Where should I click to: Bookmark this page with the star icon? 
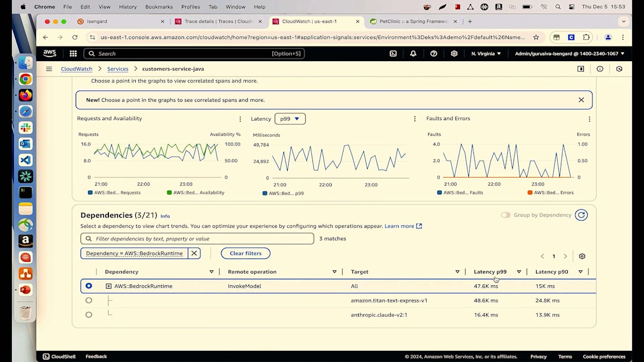click(536, 38)
